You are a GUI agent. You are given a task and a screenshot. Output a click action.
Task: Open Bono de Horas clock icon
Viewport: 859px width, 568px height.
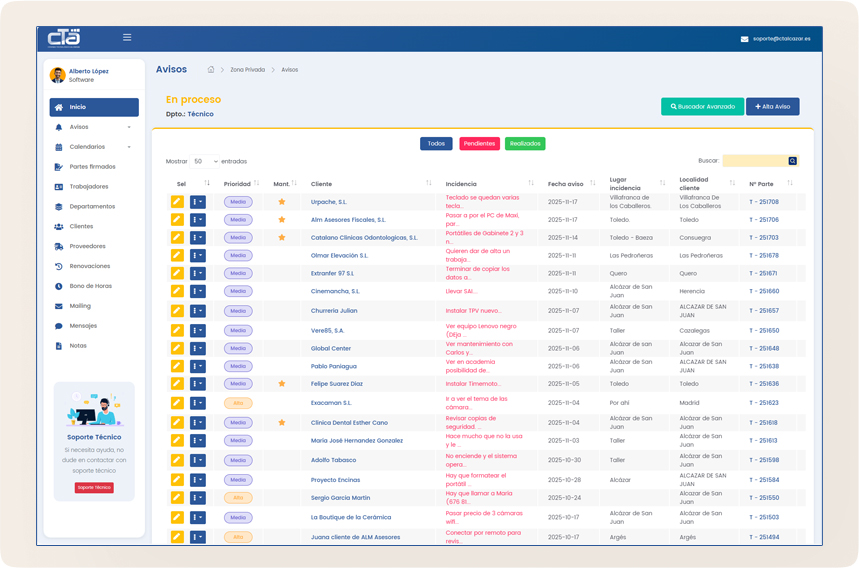tap(59, 286)
